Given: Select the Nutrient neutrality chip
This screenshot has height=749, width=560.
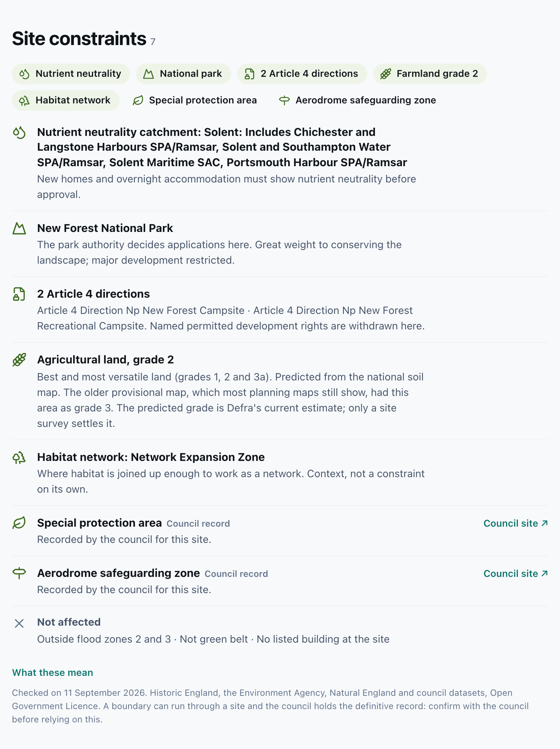Looking at the screenshot, I should 71,74.
